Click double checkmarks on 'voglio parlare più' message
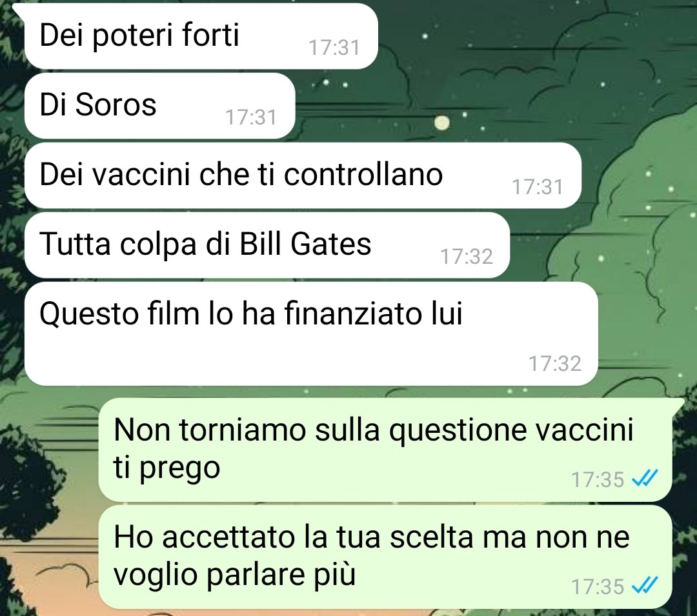This screenshot has height=616, width=697. (645, 586)
